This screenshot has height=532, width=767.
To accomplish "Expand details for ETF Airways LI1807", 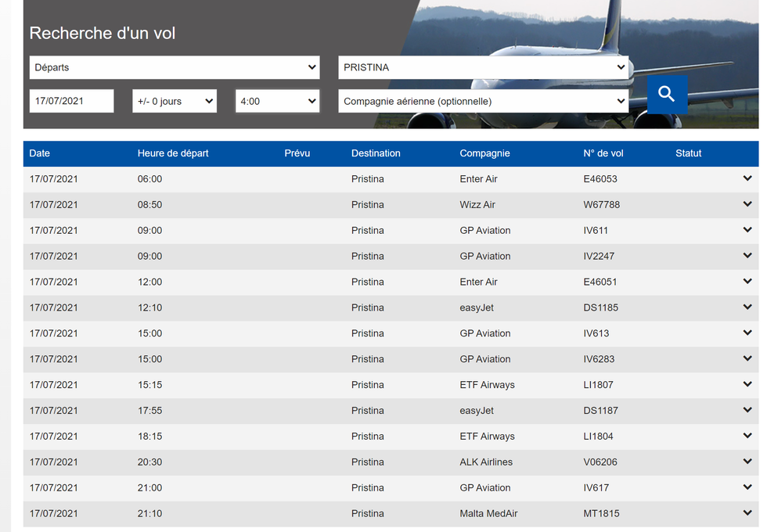I will 747,385.
